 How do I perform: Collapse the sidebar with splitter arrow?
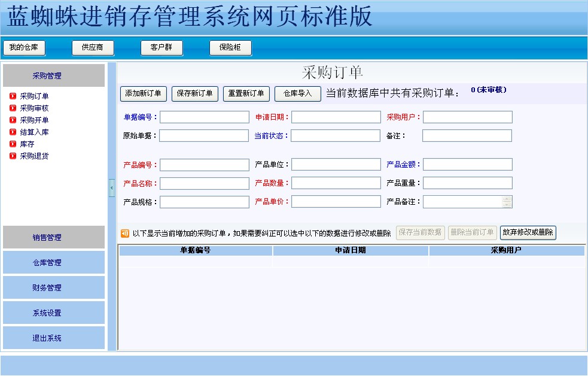112,188
